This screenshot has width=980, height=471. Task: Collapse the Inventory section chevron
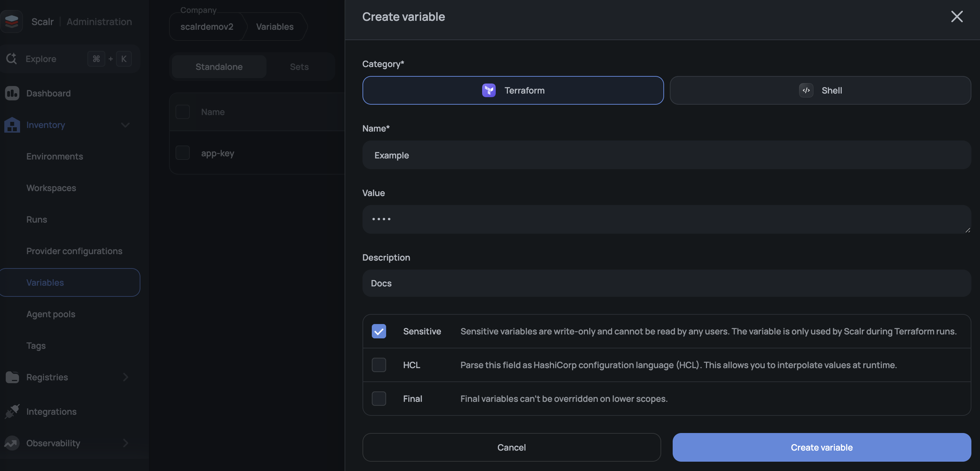[125, 125]
